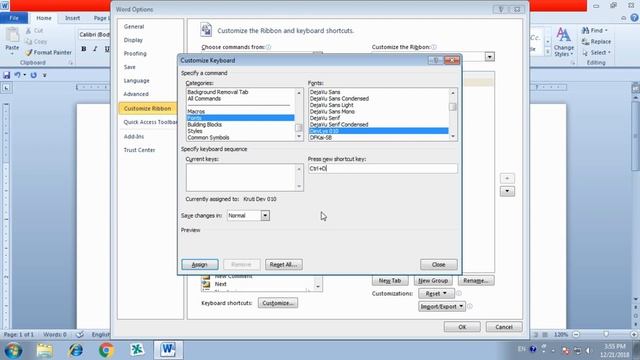The width and height of the screenshot is (640, 360).
Task: Click the Undo icon in Quick Access
Action: [18, 75]
